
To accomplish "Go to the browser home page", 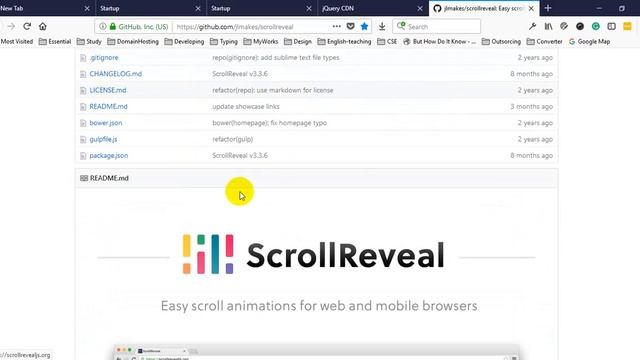I will coord(42,27).
